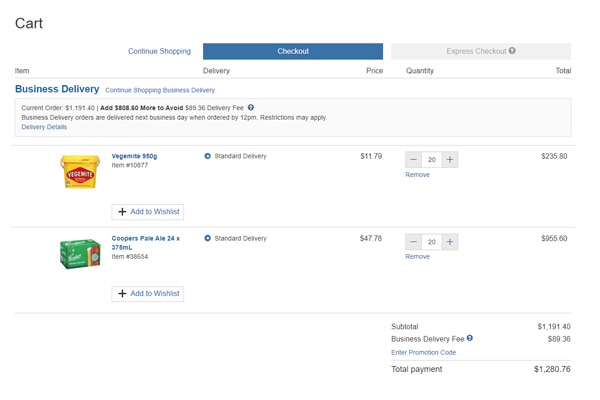Remove Coopers Pale Ale from the cart
Screen dimensions: 600x400
coord(417,256)
